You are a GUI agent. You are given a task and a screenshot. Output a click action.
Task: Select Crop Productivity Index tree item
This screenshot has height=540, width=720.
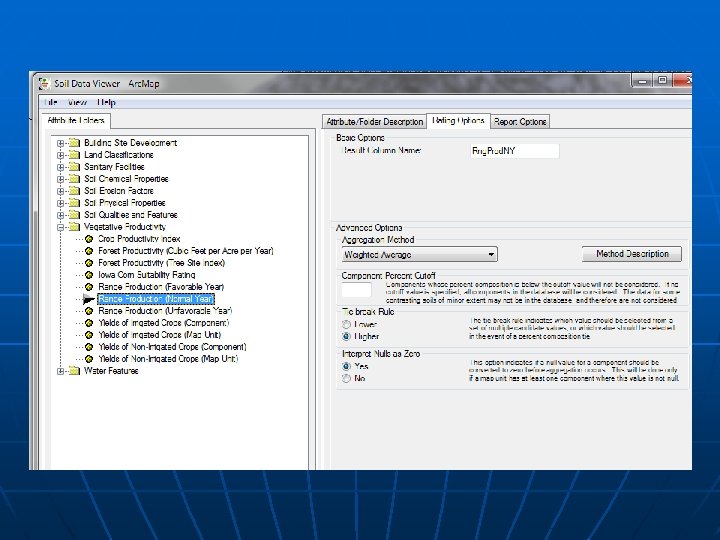click(139, 239)
